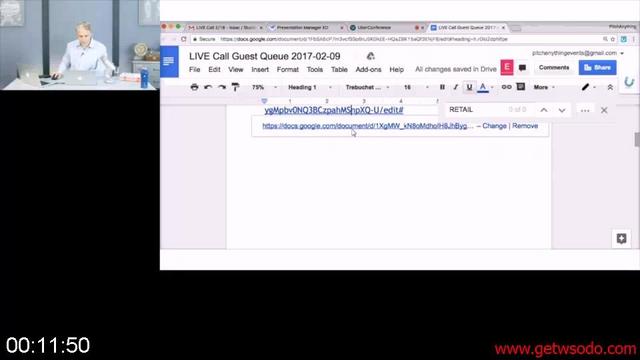
Task: Open the docs.google.com link in popup
Action: (x=367, y=126)
